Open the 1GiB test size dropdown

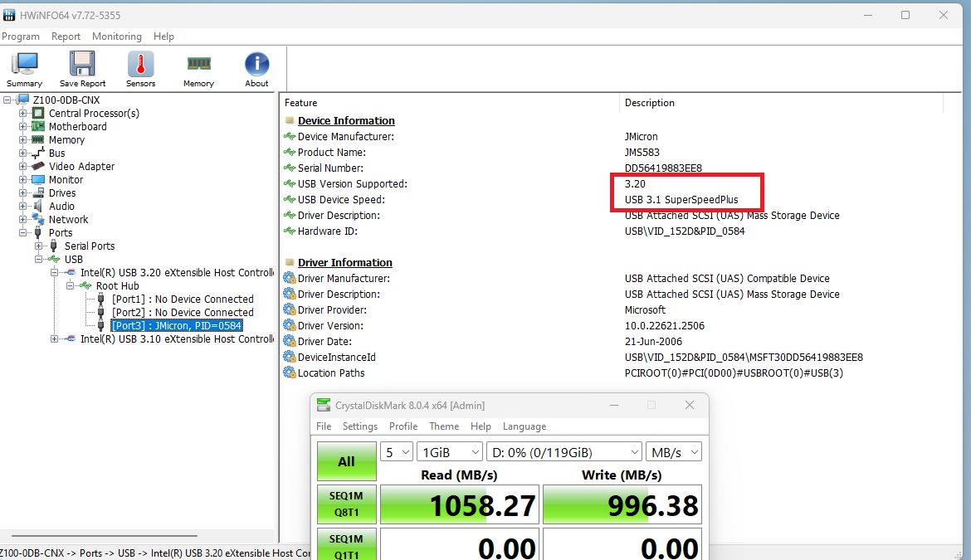click(450, 452)
